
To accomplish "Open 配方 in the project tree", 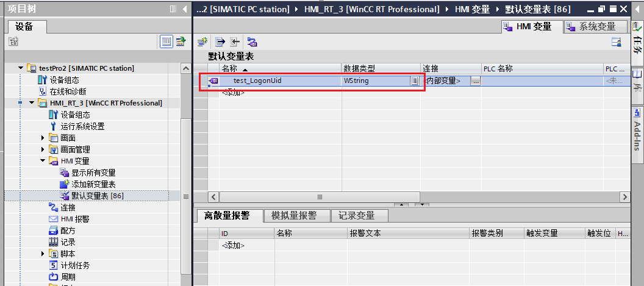I will point(68,231).
